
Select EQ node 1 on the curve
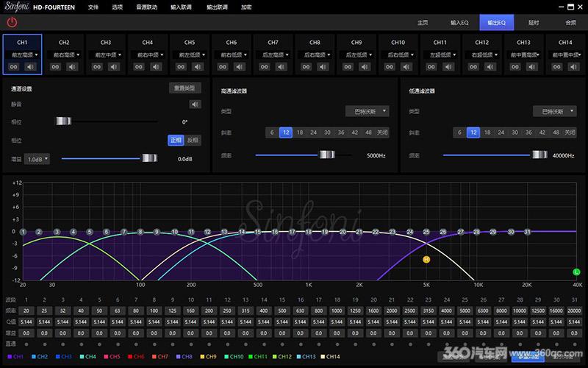pyautogui.click(x=23, y=232)
